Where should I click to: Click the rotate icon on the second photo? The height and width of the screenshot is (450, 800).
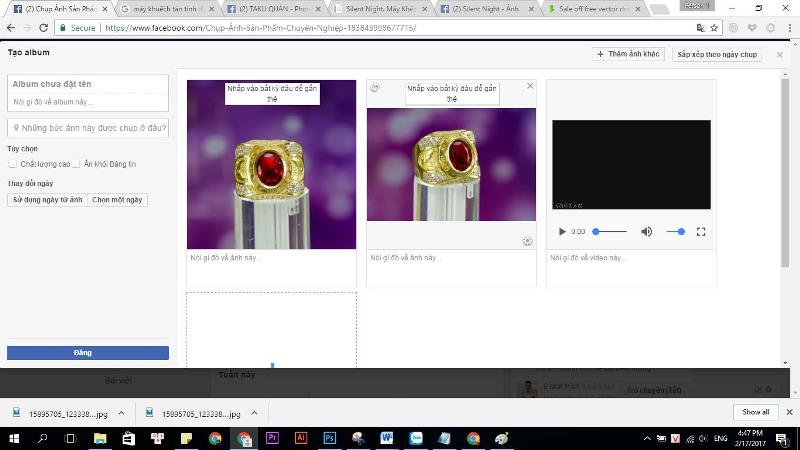375,87
